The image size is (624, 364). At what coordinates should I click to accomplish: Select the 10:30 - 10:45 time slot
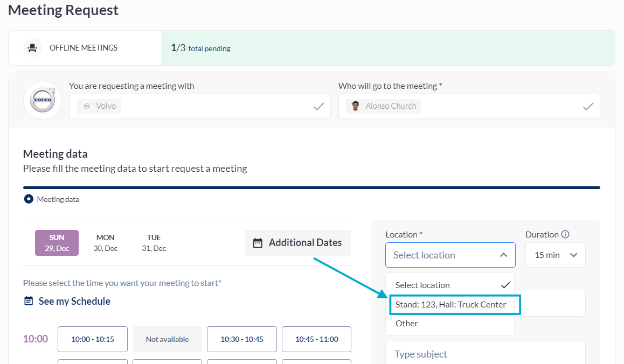point(242,339)
